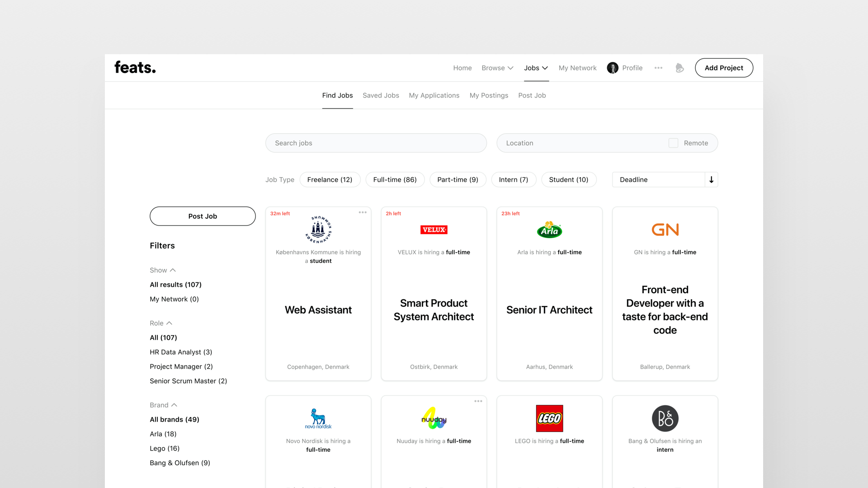868x488 pixels.
Task: Open the Senior IT Architect title
Action: pyautogui.click(x=549, y=310)
